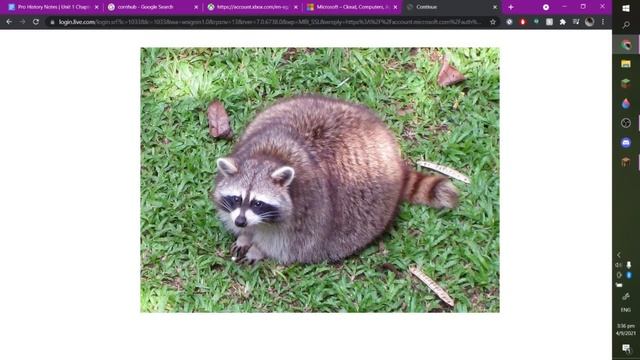Open Windows search magnifier
The image size is (640, 360).
(x=626, y=25)
